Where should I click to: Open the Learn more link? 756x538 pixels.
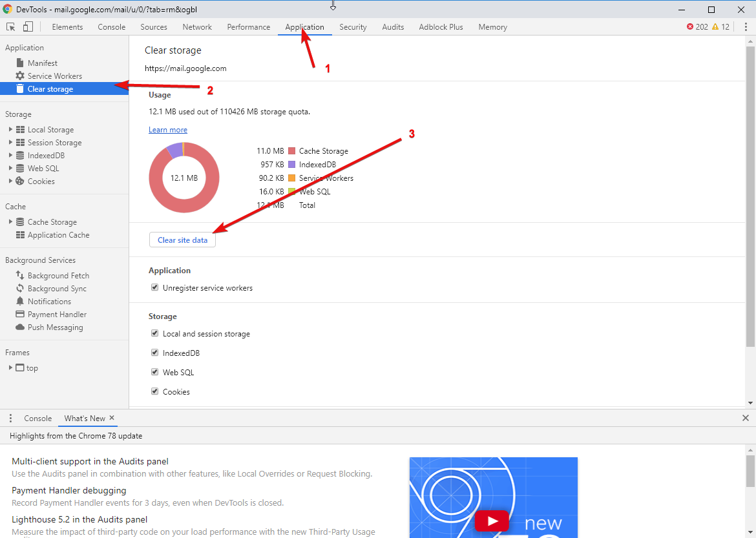168,130
